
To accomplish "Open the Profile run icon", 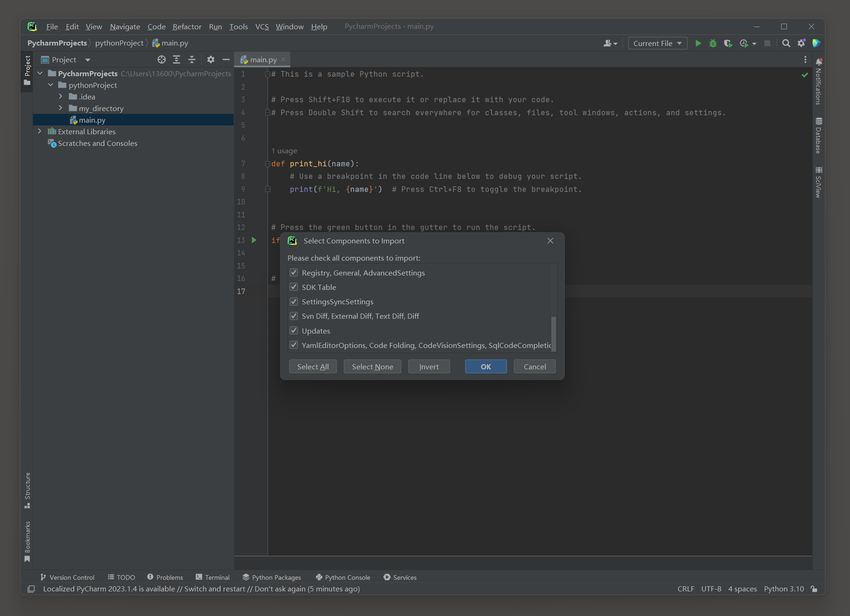I will [744, 43].
